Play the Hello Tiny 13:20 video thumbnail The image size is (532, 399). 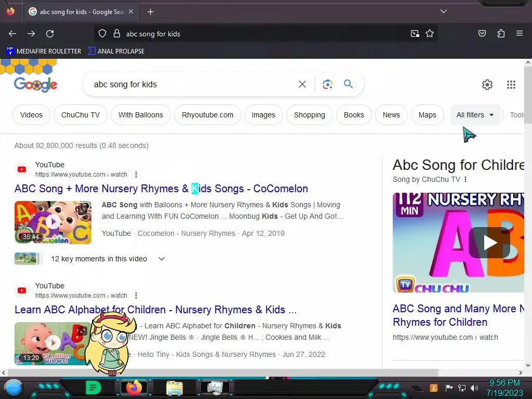point(53,343)
